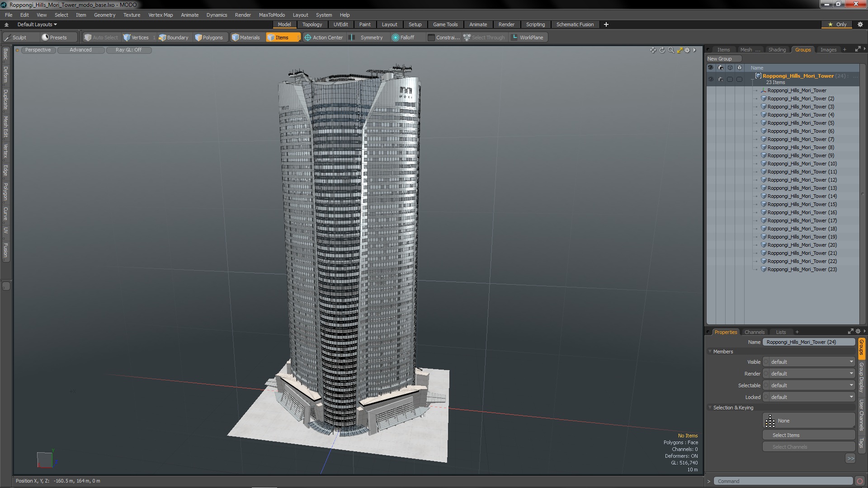The height and width of the screenshot is (488, 868).
Task: Select Roppongi_Hills_Mori_Tower (23) in list
Action: [802, 269]
